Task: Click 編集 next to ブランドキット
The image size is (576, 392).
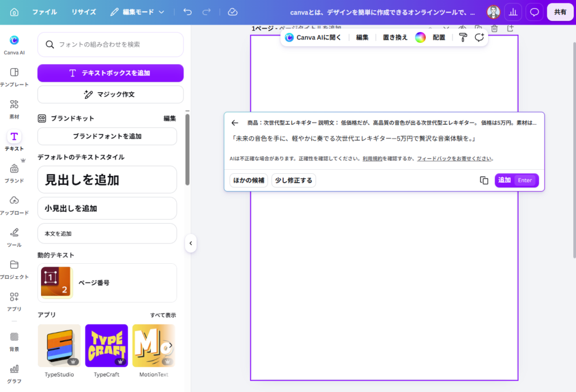Action: [x=169, y=118]
